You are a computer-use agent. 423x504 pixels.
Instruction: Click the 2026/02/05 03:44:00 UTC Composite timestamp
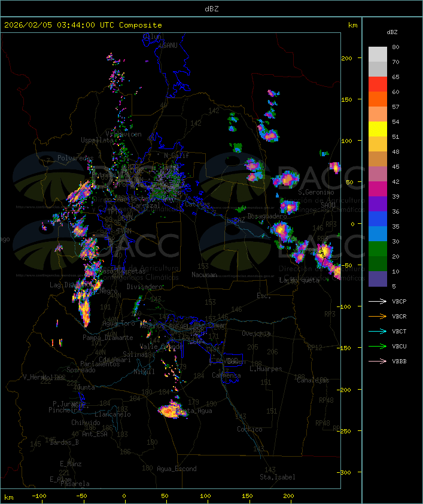[x=83, y=25]
